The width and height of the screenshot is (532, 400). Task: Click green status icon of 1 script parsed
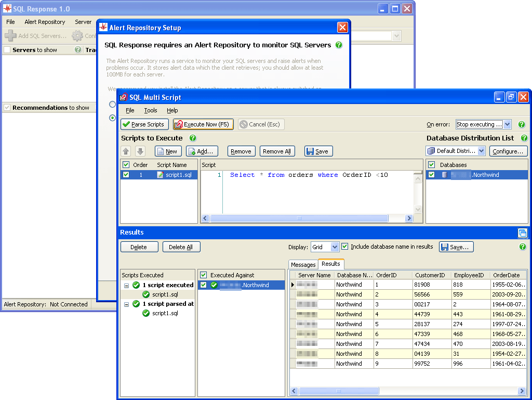click(x=136, y=304)
